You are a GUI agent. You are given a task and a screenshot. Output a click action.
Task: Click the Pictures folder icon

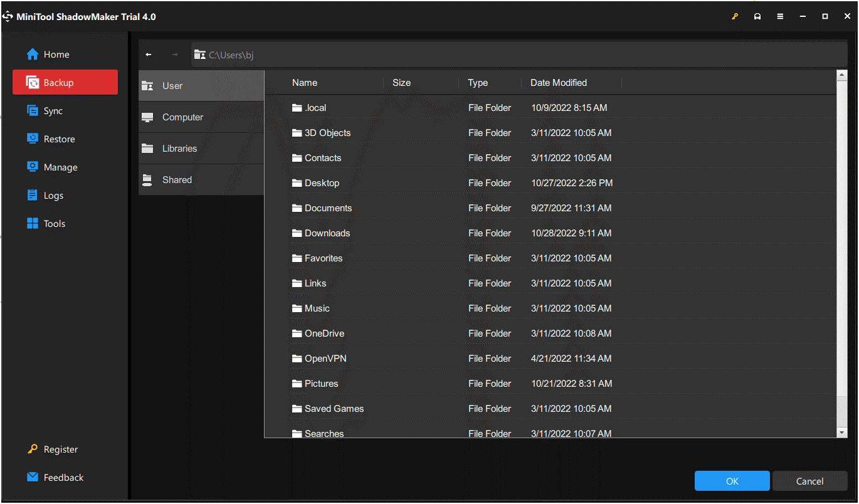(x=297, y=384)
